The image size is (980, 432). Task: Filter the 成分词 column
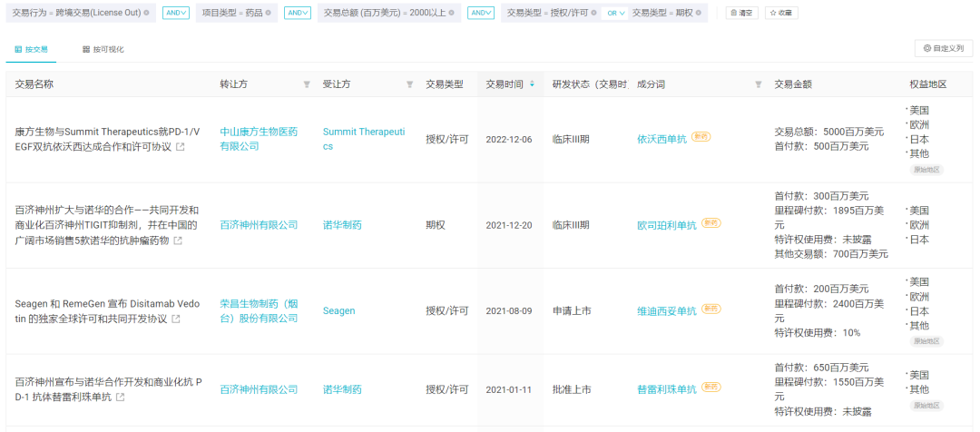[x=758, y=84]
